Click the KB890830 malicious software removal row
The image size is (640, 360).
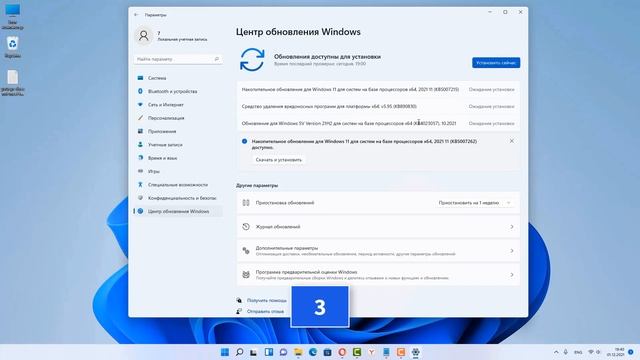pyautogui.click(x=378, y=106)
